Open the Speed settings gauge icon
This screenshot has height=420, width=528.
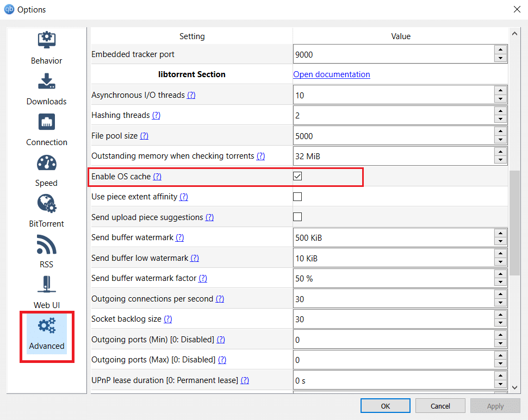[x=46, y=162]
